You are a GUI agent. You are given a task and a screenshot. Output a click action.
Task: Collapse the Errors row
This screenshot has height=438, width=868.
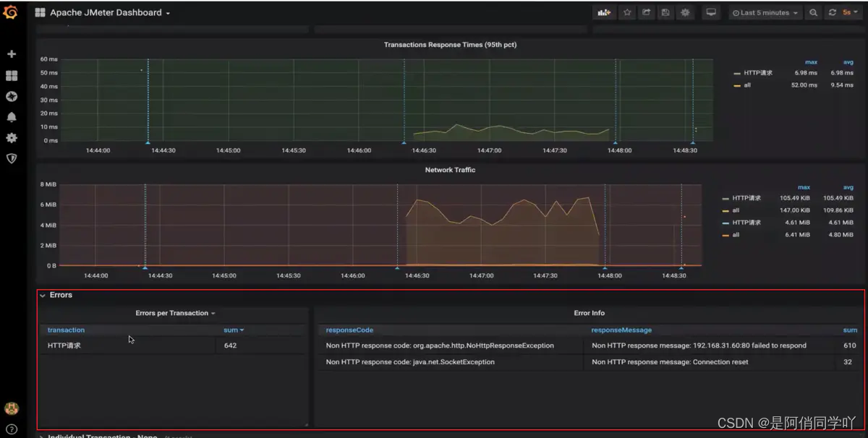coord(56,295)
